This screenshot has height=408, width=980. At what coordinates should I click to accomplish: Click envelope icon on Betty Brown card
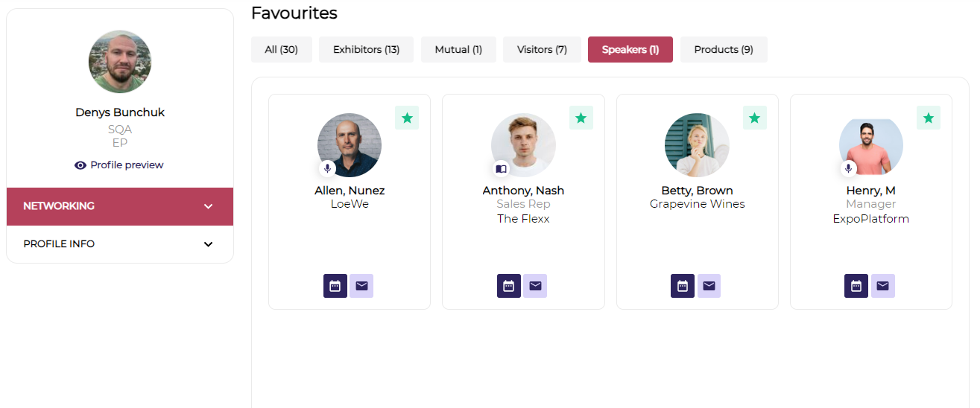click(x=709, y=286)
